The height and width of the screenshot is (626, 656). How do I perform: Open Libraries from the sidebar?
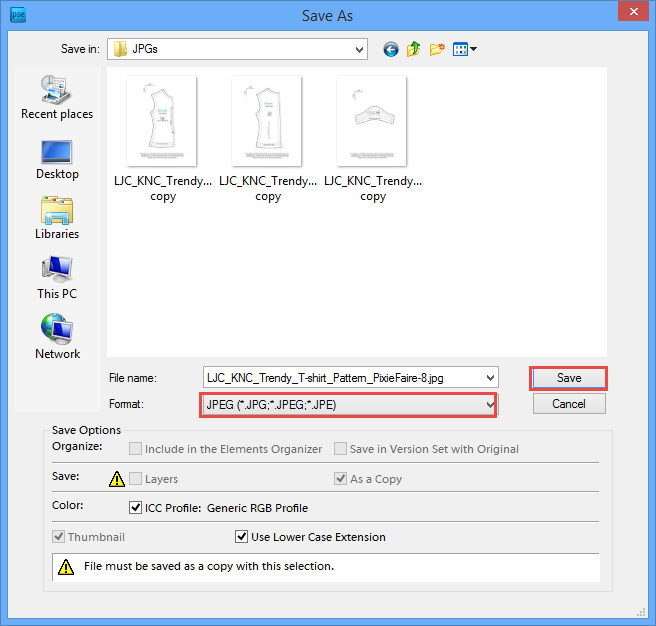point(57,218)
